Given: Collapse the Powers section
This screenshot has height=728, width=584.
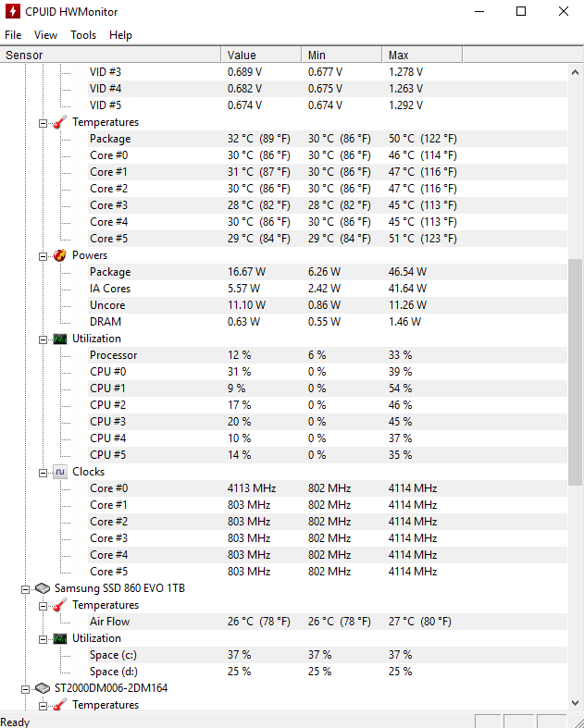Looking at the screenshot, I should (43, 255).
